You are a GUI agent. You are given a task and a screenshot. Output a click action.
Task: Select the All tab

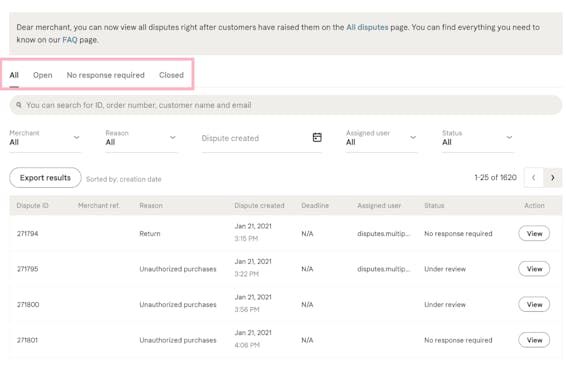pyautogui.click(x=14, y=75)
